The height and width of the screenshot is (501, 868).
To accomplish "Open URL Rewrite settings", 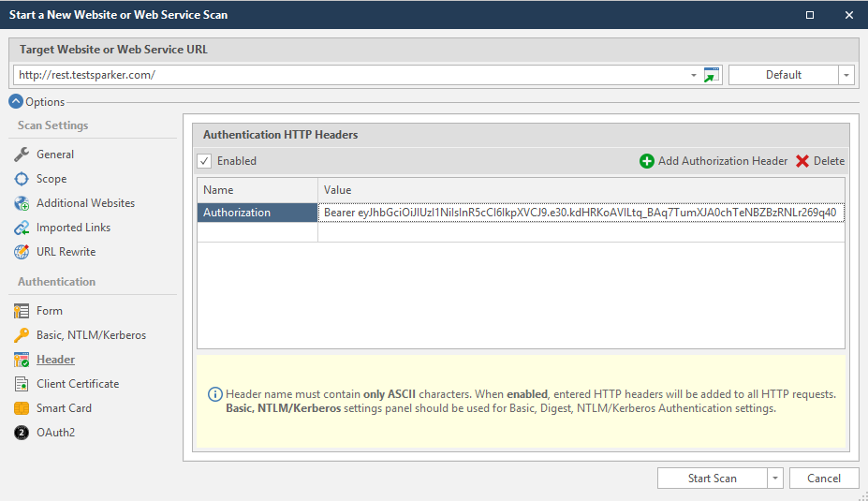I will pyautogui.click(x=66, y=252).
